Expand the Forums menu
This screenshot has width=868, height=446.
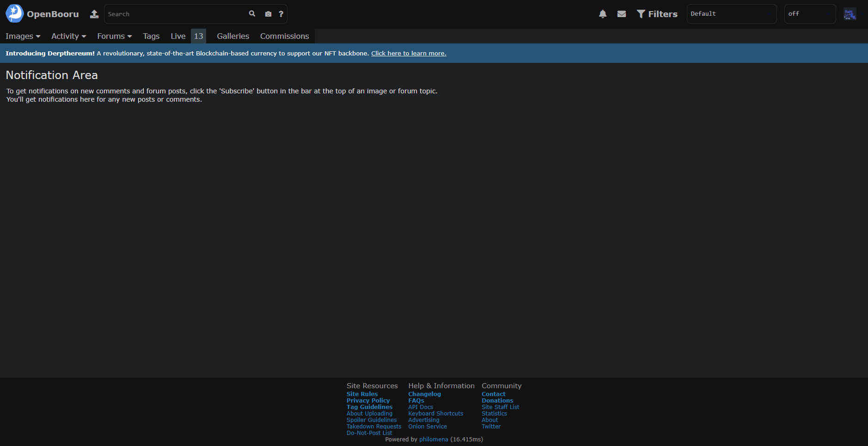coord(115,36)
